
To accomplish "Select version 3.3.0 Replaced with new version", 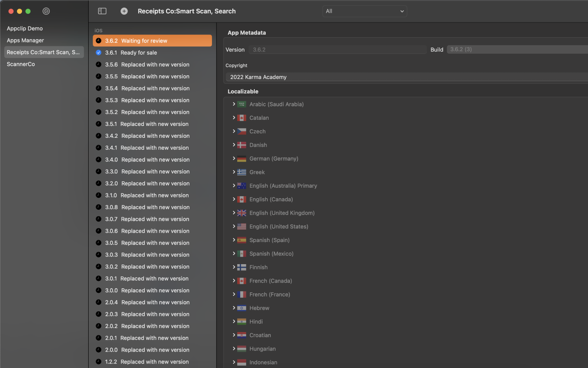I will (152, 171).
